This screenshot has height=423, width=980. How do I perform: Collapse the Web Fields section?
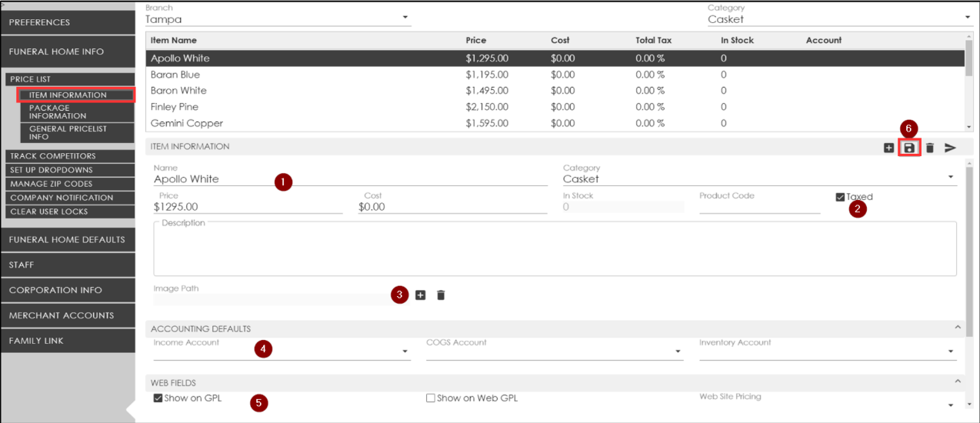pyautogui.click(x=958, y=381)
